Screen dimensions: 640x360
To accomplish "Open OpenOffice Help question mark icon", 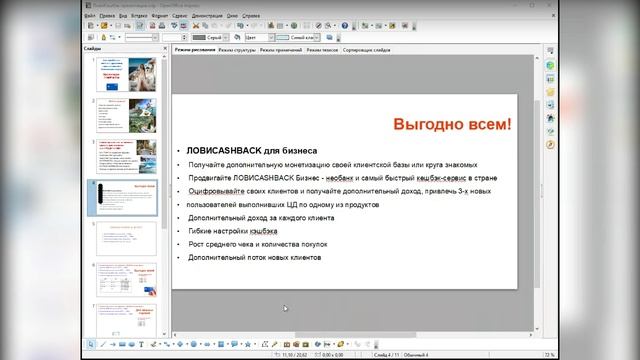I will (x=345, y=26).
